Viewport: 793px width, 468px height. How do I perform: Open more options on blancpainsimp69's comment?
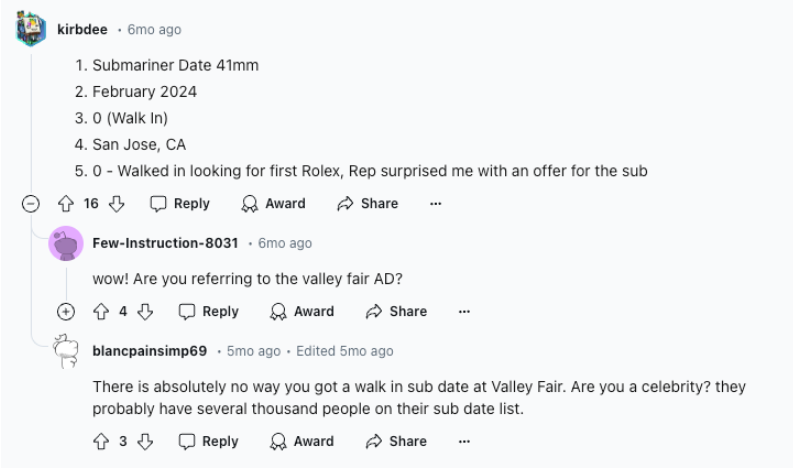tap(464, 441)
